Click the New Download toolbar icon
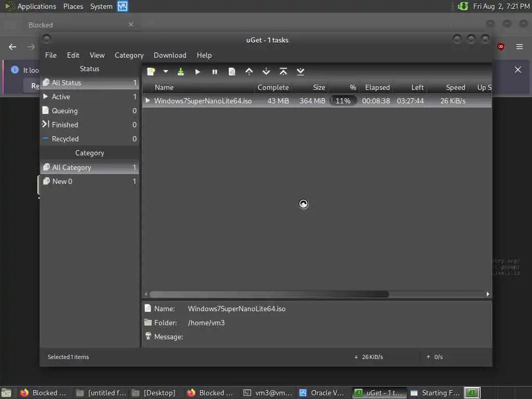 tap(151, 72)
